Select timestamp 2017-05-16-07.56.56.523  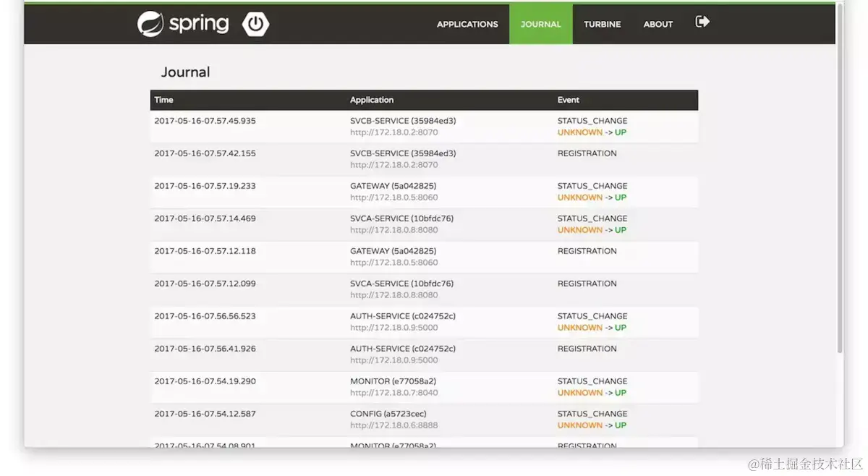point(205,316)
